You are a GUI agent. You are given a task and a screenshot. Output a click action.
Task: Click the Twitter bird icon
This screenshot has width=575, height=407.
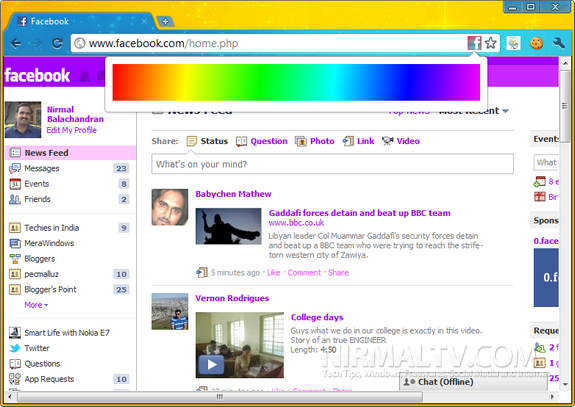pyautogui.click(x=15, y=348)
